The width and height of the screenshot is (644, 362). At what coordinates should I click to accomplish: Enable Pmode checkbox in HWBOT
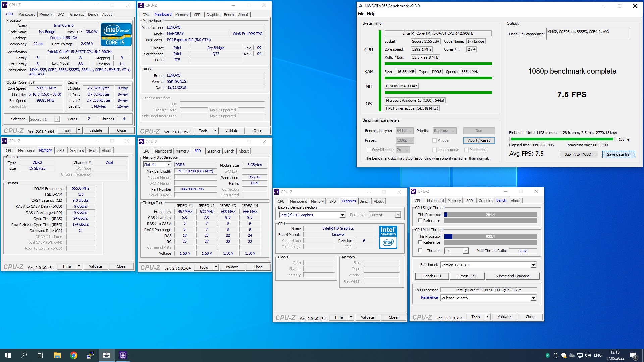tap(434, 140)
